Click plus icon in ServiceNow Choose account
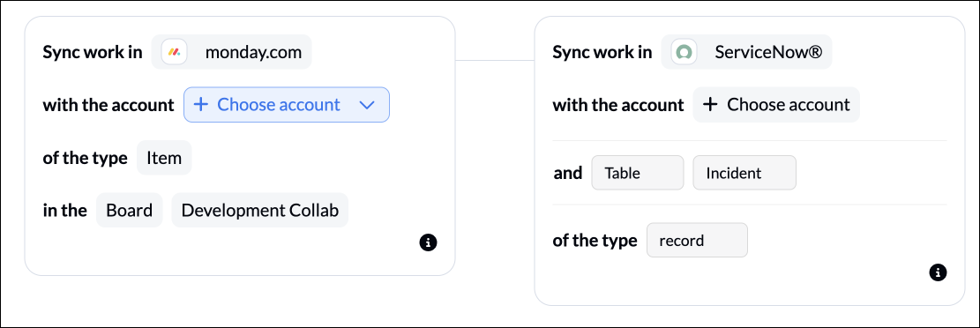This screenshot has width=980, height=328. pyautogui.click(x=710, y=104)
